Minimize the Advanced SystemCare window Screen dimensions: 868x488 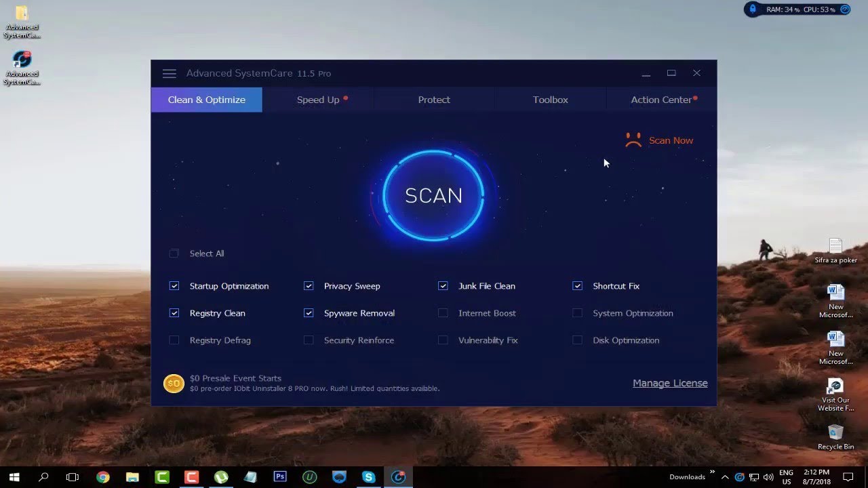point(646,73)
